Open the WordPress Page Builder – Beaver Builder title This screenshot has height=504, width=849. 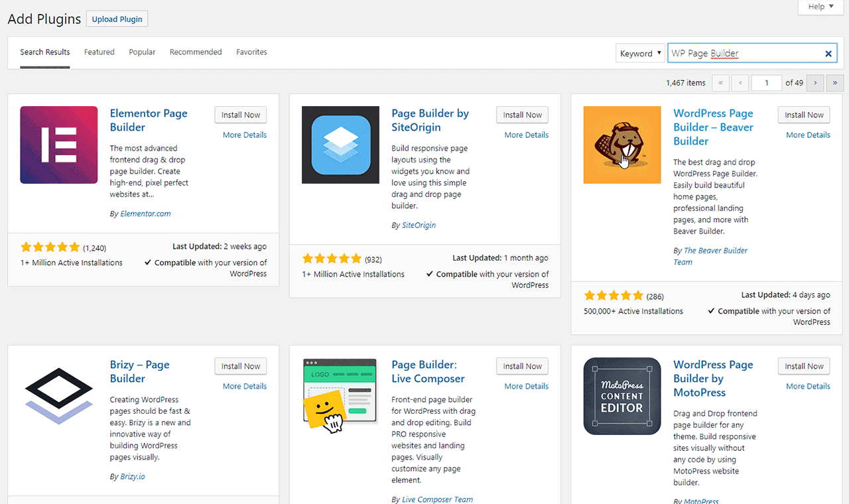(713, 127)
